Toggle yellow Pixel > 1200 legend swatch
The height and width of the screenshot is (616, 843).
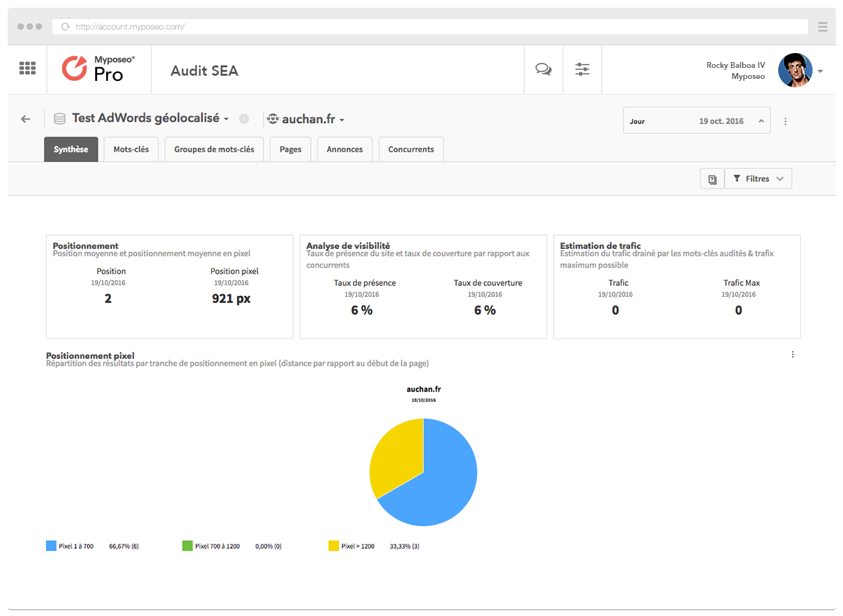pos(333,546)
